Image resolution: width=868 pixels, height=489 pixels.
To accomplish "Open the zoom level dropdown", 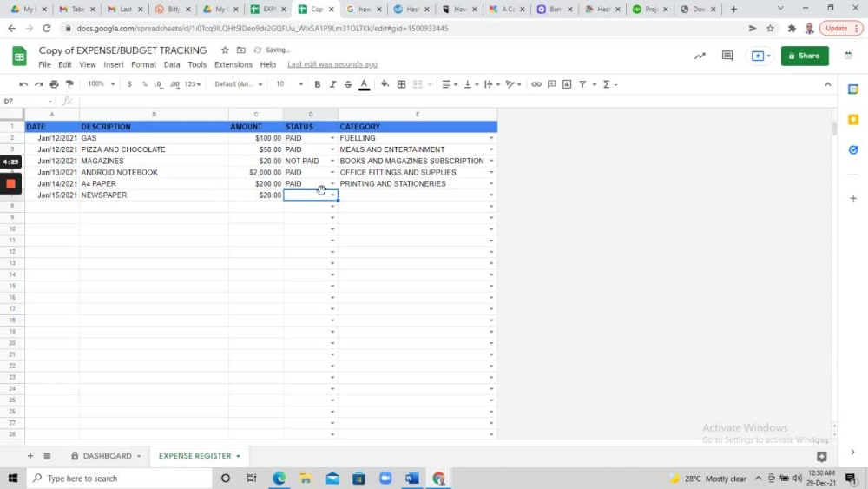I will [101, 84].
